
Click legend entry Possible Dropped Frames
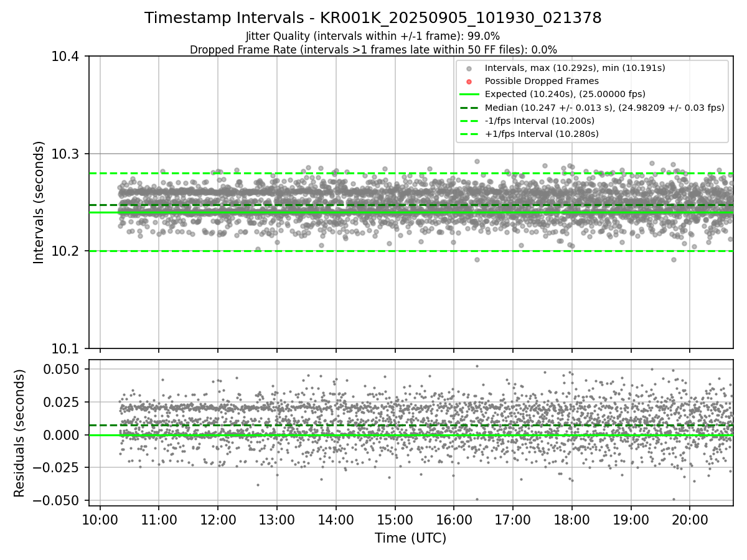click(542, 81)
